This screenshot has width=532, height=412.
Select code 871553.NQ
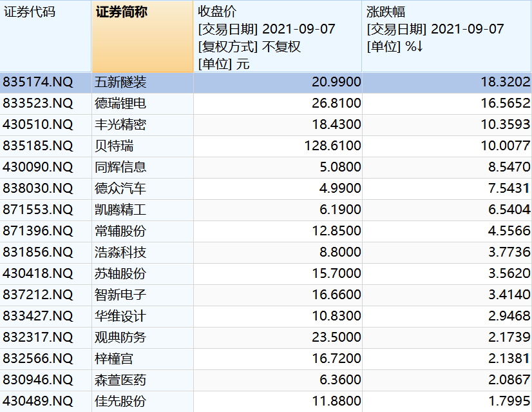click(x=37, y=210)
